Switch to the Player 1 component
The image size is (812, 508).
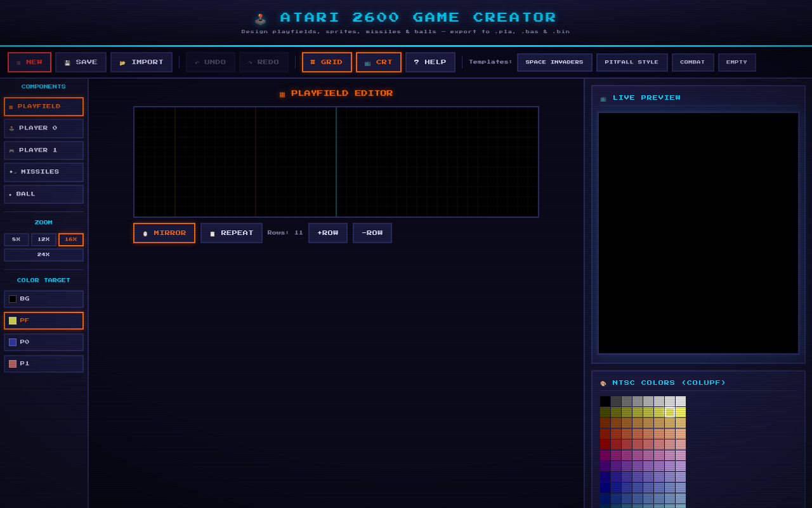coord(44,150)
